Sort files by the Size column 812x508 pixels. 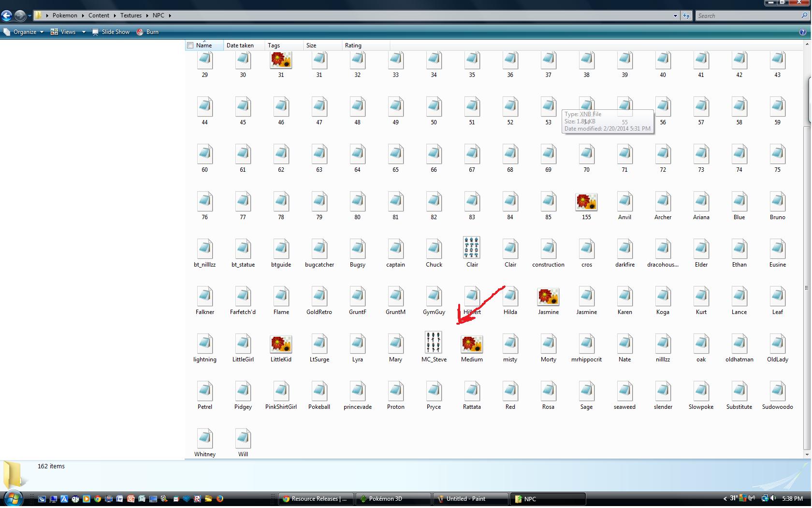tap(323, 45)
